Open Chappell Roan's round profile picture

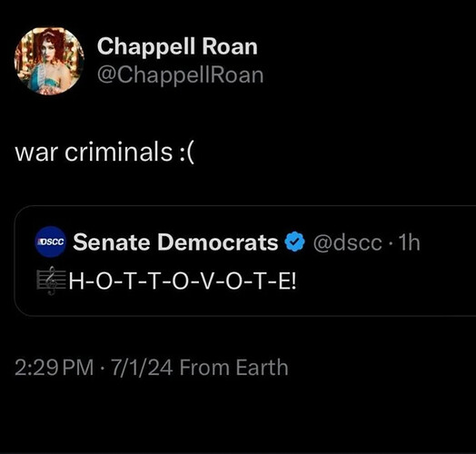tap(49, 61)
